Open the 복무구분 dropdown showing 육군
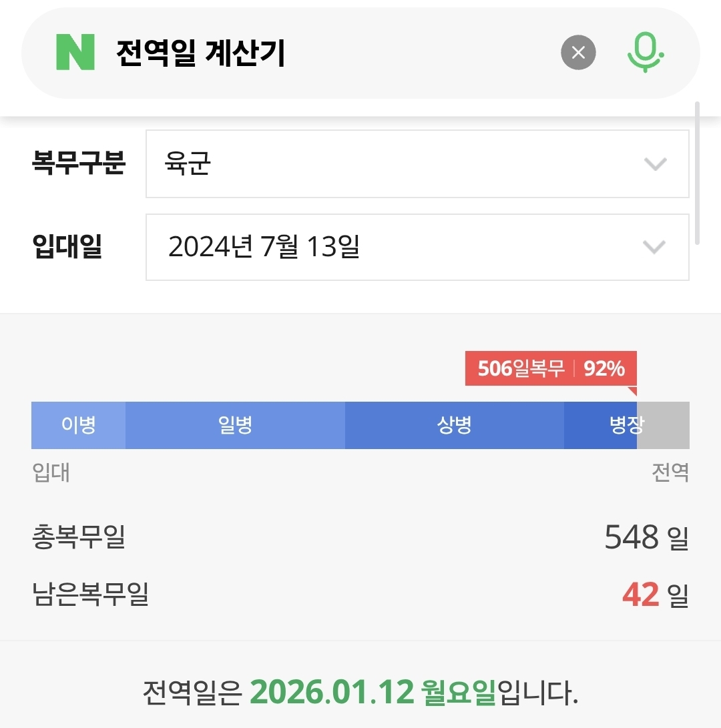This screenshot has height=728, width=721. click(x=417, y=164)
